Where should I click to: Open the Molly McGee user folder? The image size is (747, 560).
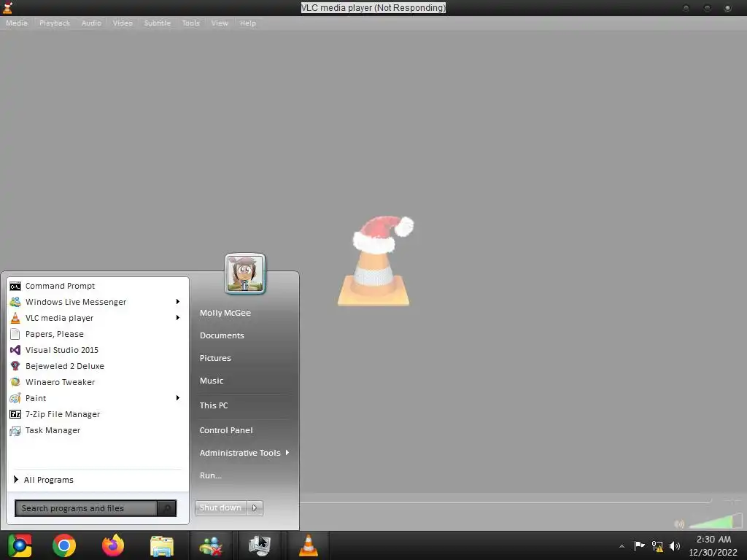225,313
